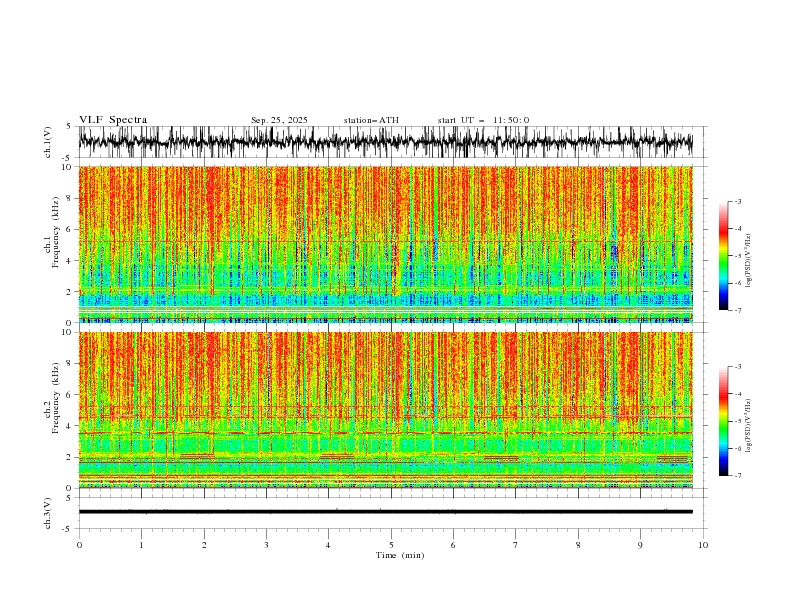Viewport: 792px width, 612px height.
Task: Click the time axis tick label '2'
Action: (204, 545)
